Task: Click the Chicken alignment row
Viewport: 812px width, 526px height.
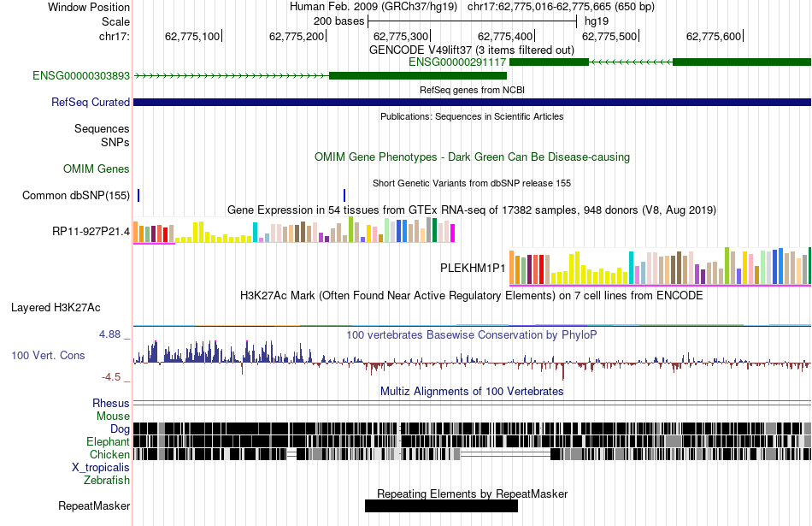Action: [x=473, y=454]
